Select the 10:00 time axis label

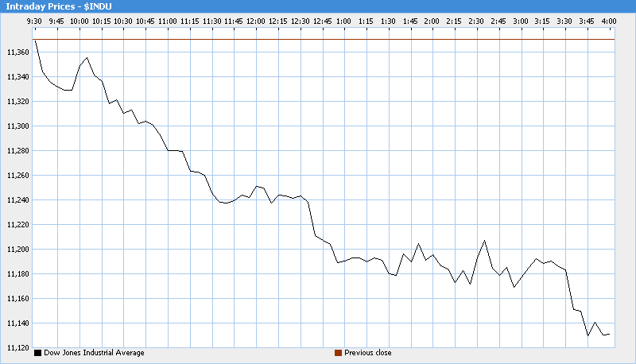79,20
